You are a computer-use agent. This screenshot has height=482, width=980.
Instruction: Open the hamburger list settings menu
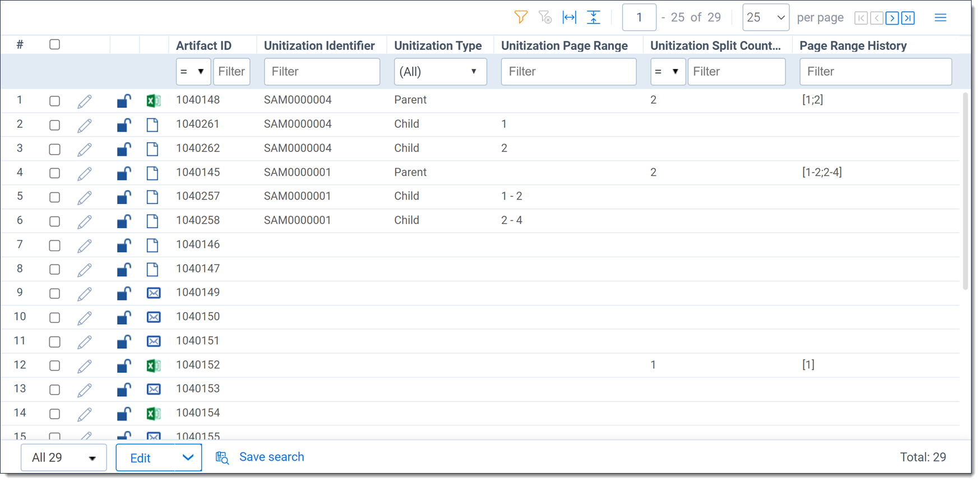(x=940, y=18)
